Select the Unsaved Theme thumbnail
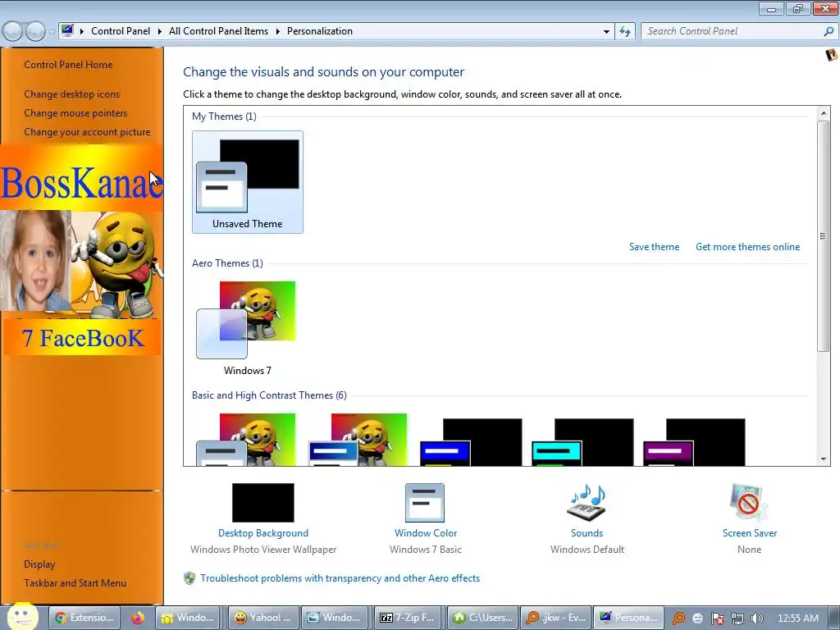 click(x=248, y=182)
